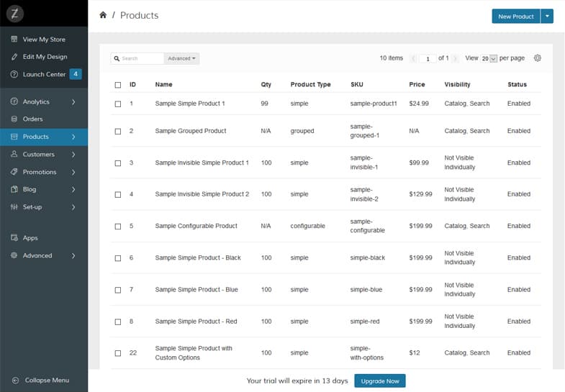Screen dimensions: 565x392
Task: Open the Apps sidebar icon
Action: 14,237
